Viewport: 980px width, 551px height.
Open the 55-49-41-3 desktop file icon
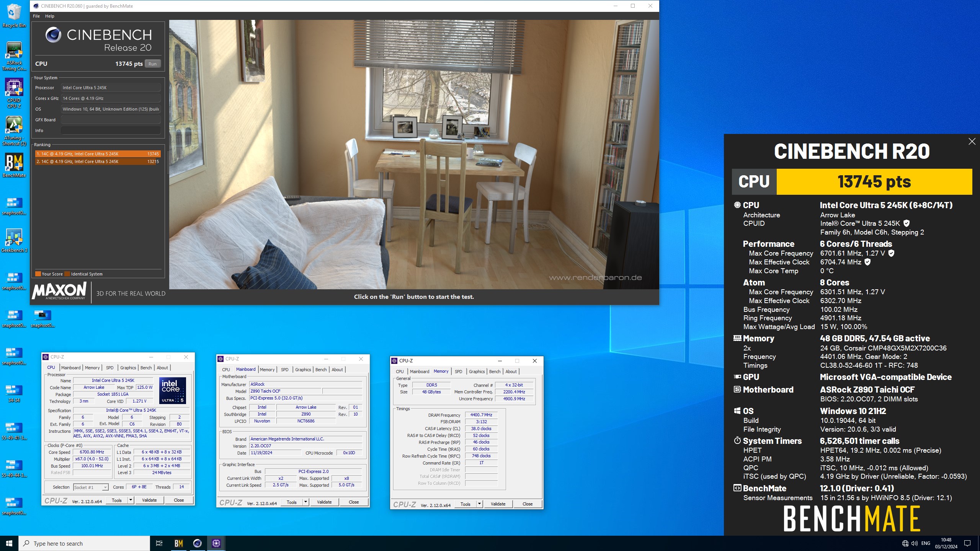14,431
